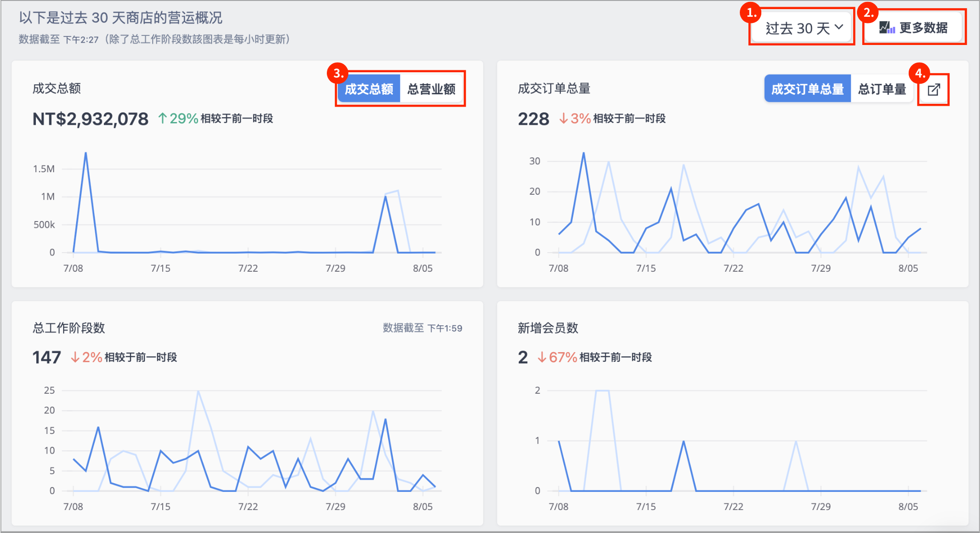This screenshot has height=533, width=980.
Task: Click the 更多数据 button
Action: [x=914, y=28]
